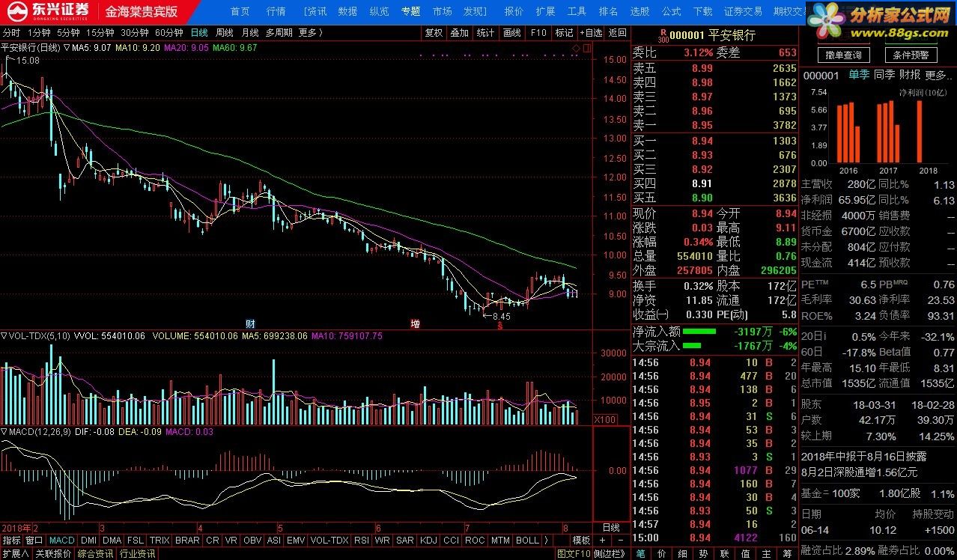The width and height of the screenshot is (957, 560).
Task: Expand main chart MA indicator dropdown triangle
Action: tap(67, 48)
